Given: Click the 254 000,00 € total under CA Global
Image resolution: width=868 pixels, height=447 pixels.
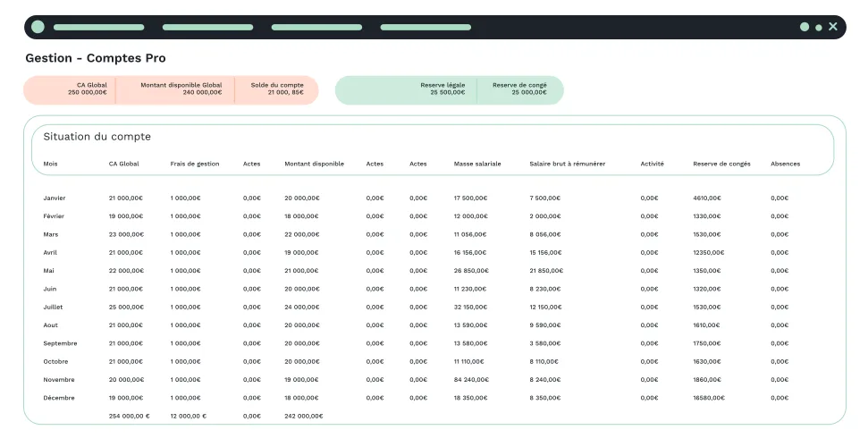Looking at the screenshot, I should [x=129, y=417].
